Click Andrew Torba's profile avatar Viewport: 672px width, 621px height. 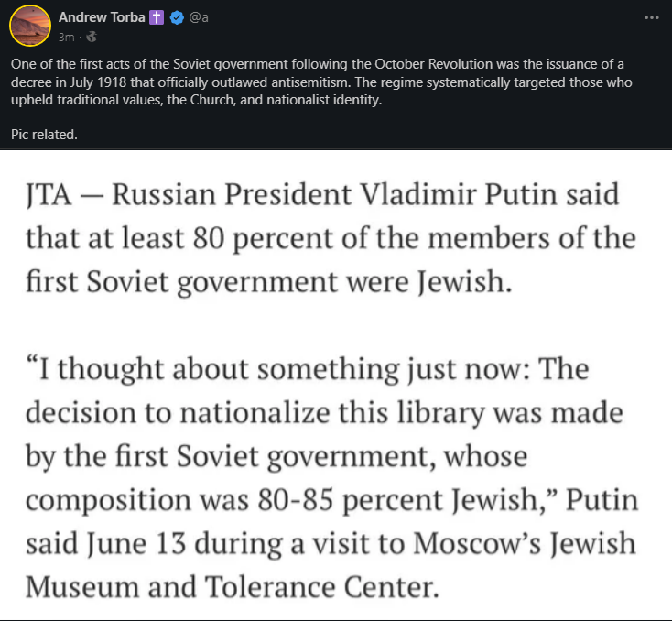29,27
